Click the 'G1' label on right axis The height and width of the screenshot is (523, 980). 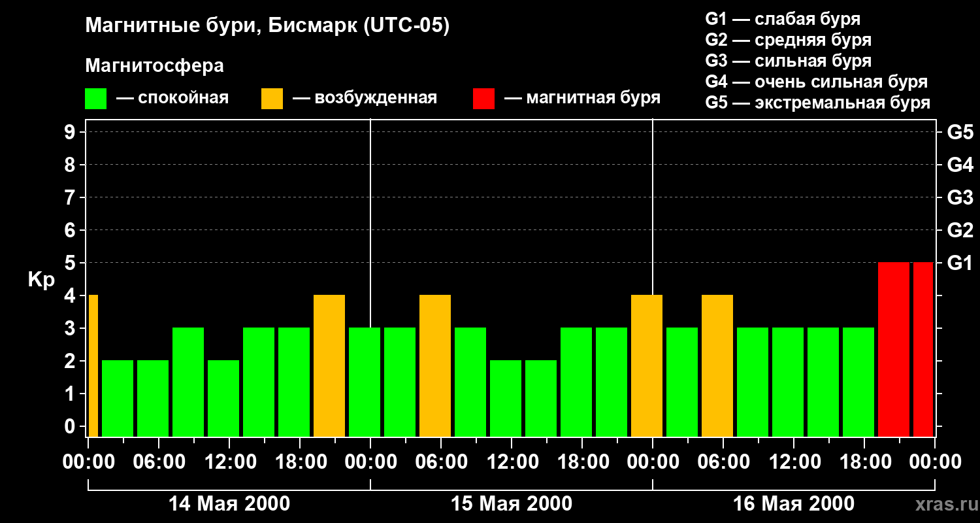pyautogui.click(x=960, y=263)
